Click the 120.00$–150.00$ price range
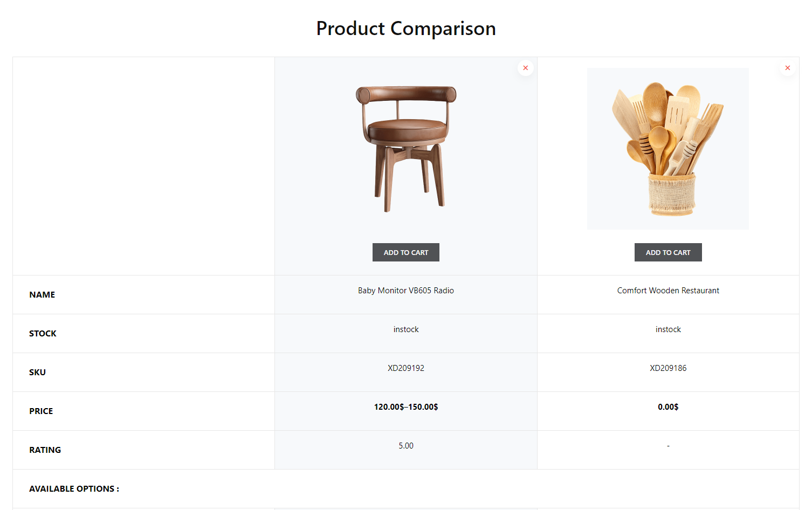812x510 pixels. coord(406,407)
